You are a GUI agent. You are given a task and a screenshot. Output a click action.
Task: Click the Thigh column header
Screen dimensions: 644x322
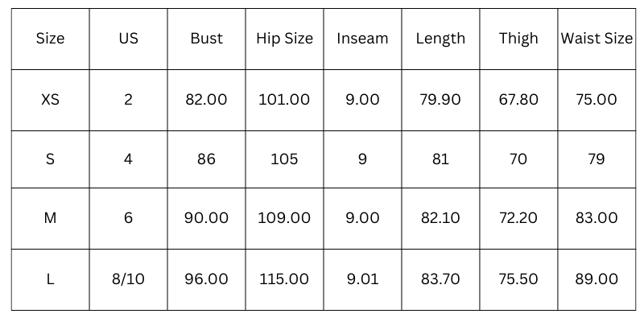coord(518,39)
